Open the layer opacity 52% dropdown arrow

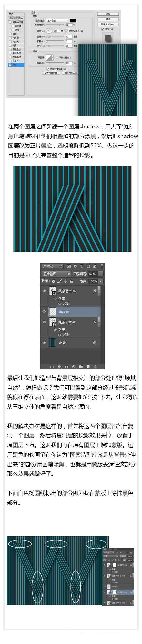(101, 274)
